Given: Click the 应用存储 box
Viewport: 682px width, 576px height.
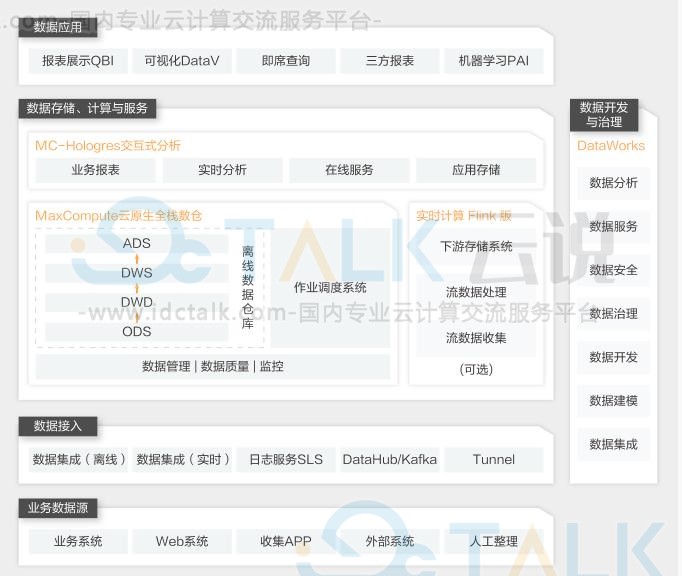Looking at the screenshot, I should click(x=476, y=170).
